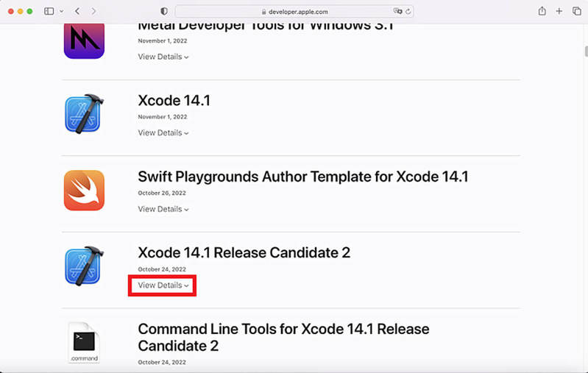Minimize the Safari window
This screenshot has width=588, height=373.
[21, 11]
